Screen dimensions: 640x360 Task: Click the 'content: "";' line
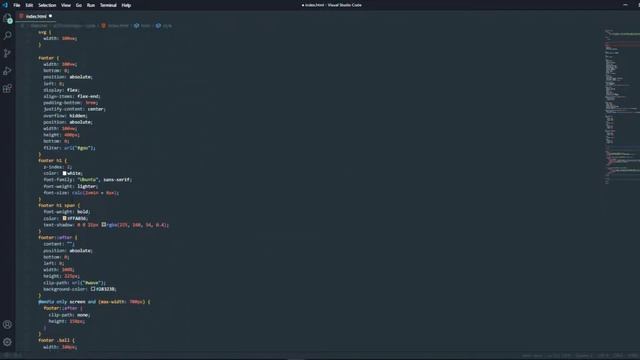pyautogui.click(x=59, y=244)
